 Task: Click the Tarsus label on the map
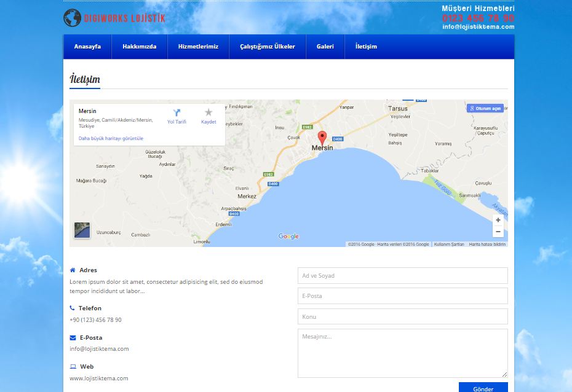point(397,109)
